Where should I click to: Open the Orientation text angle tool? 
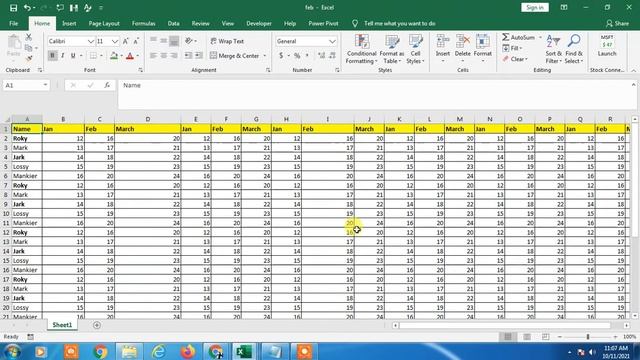(x=190, y=41)
